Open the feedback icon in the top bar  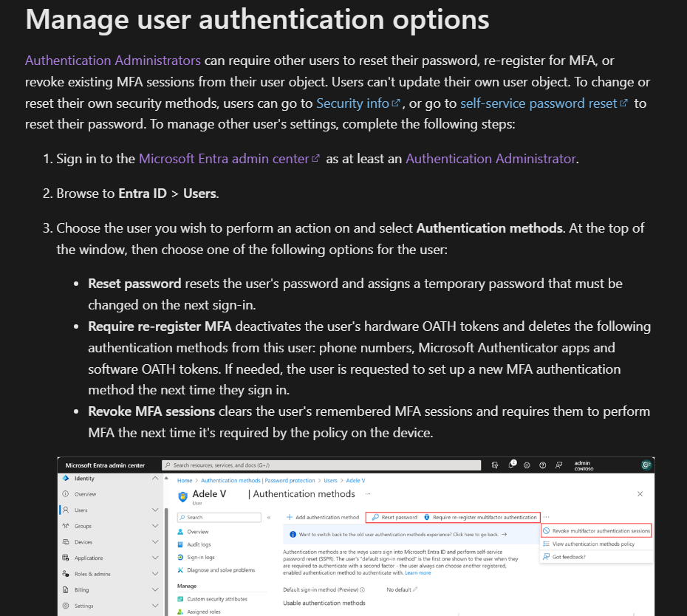[x=558, y=465]
